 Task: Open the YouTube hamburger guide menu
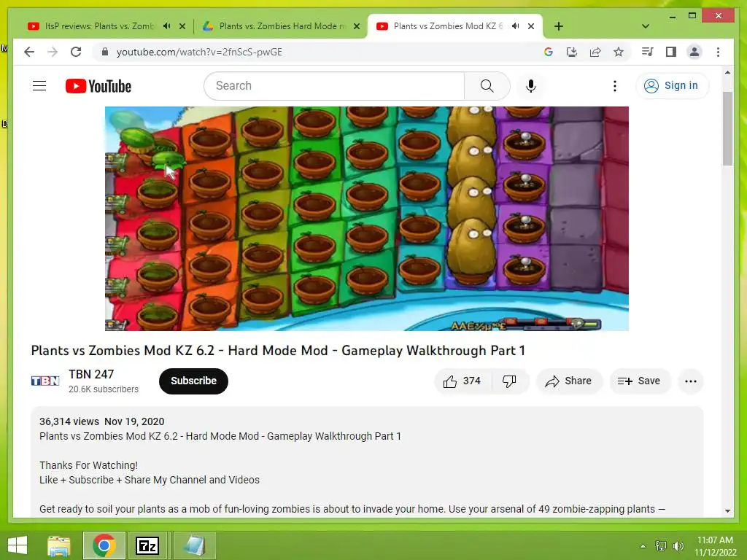(39, 86)
